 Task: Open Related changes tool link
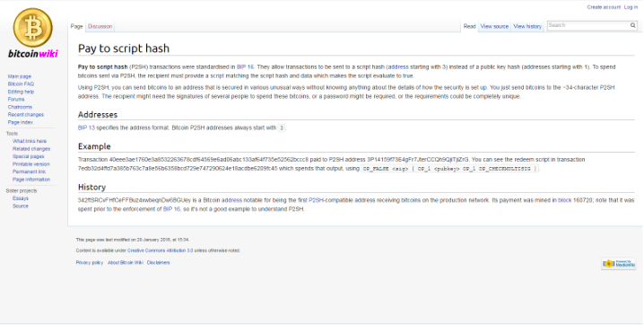point(31,149)
